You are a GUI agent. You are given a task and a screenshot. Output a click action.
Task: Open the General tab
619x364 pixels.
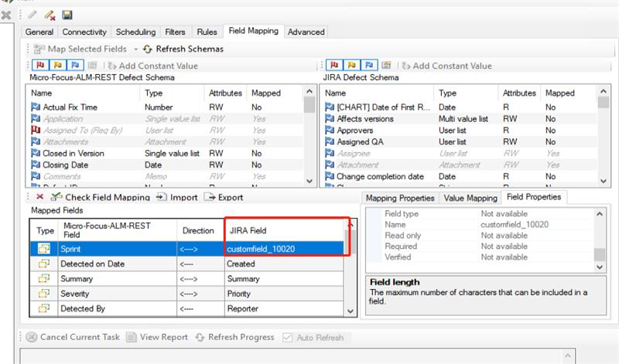coord(39,32)
